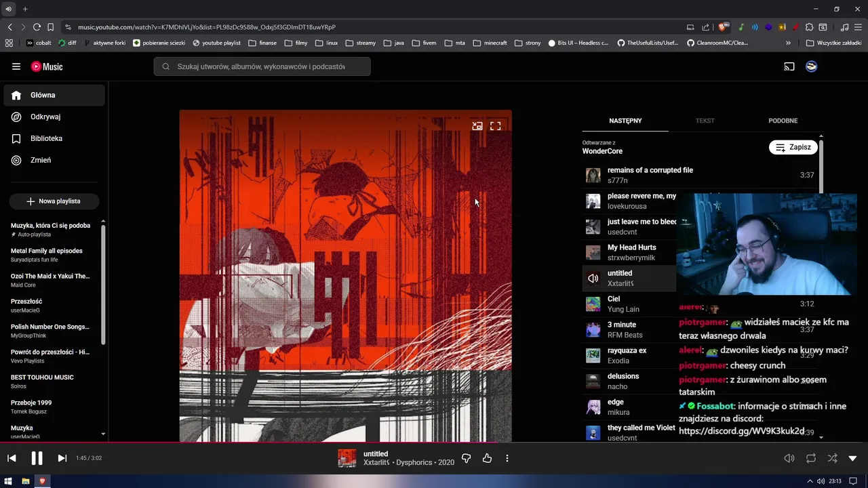Screen dimensions: 868x488
Task: Open the Muzyka, która Ci się podoba playlist
Action: [x=50, y=230]
